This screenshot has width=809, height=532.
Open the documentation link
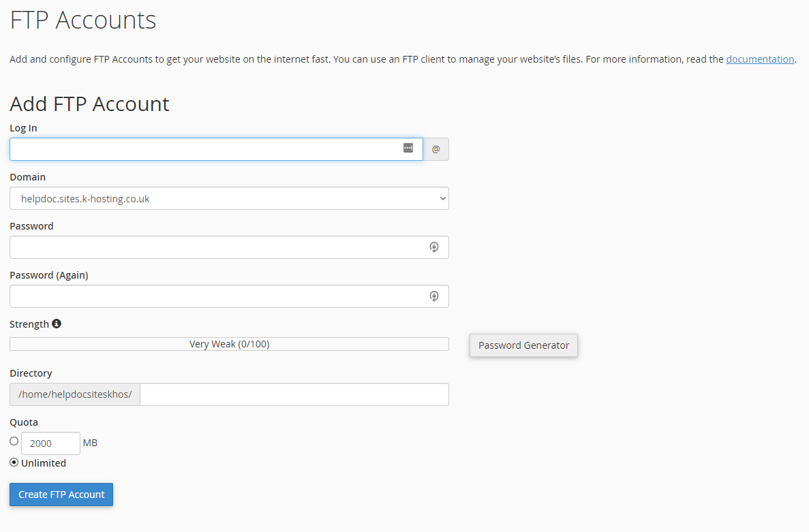[760, 59]
